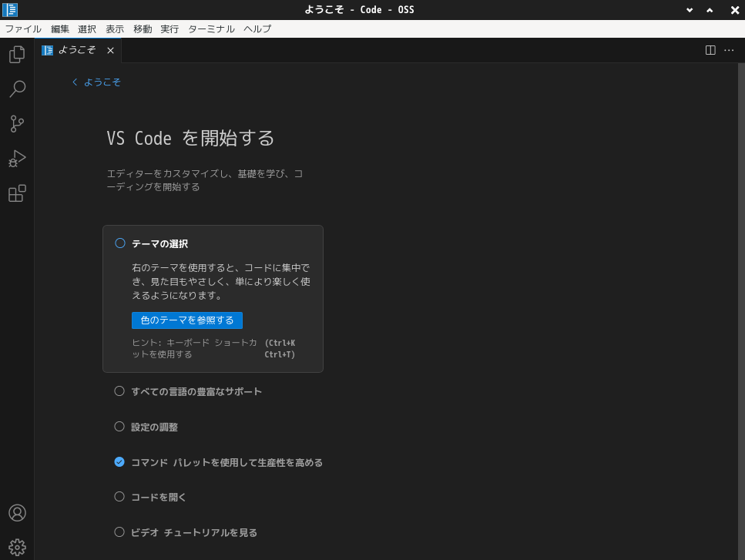This screenshot has height=560, width=745.
Task: Click the VS Code を開始する heading
Action: (190, 138)
